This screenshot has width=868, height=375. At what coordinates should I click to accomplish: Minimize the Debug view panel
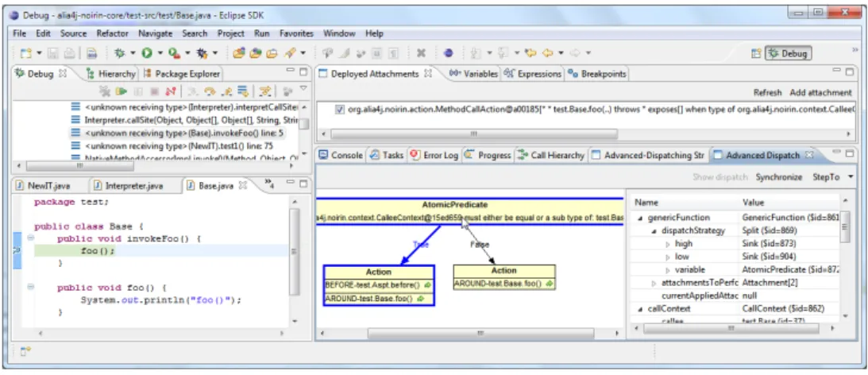291,72
